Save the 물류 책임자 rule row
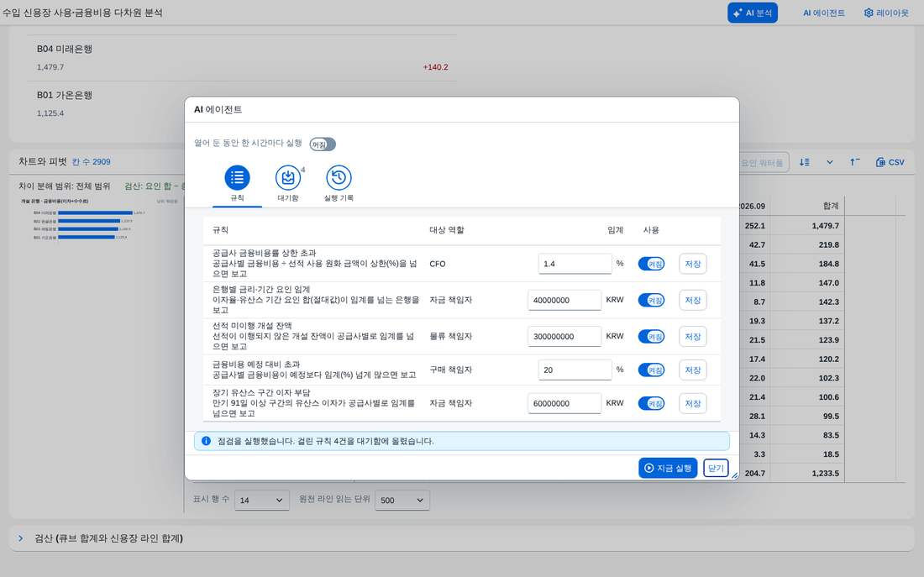 692,337
